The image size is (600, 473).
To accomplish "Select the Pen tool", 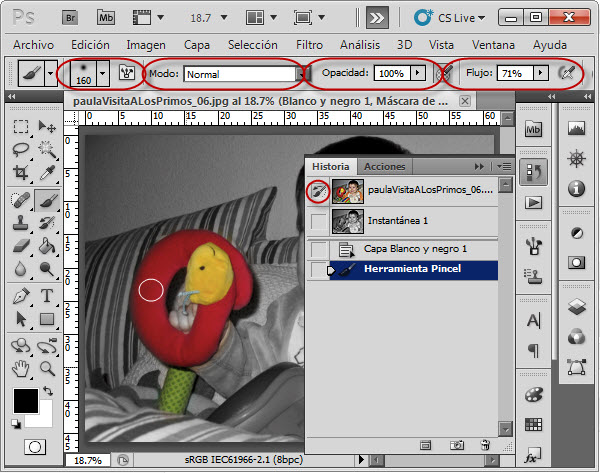I will tap(21, 296).
